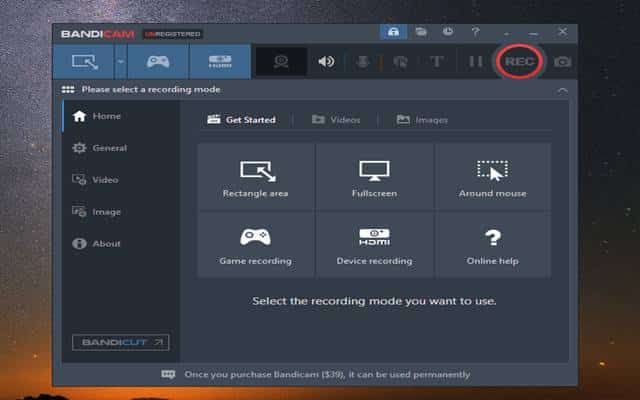Toggle the speaker sound icon
The height and width of the screenshot is (400, 640).
pyautogui.click(x=326, y=62)
